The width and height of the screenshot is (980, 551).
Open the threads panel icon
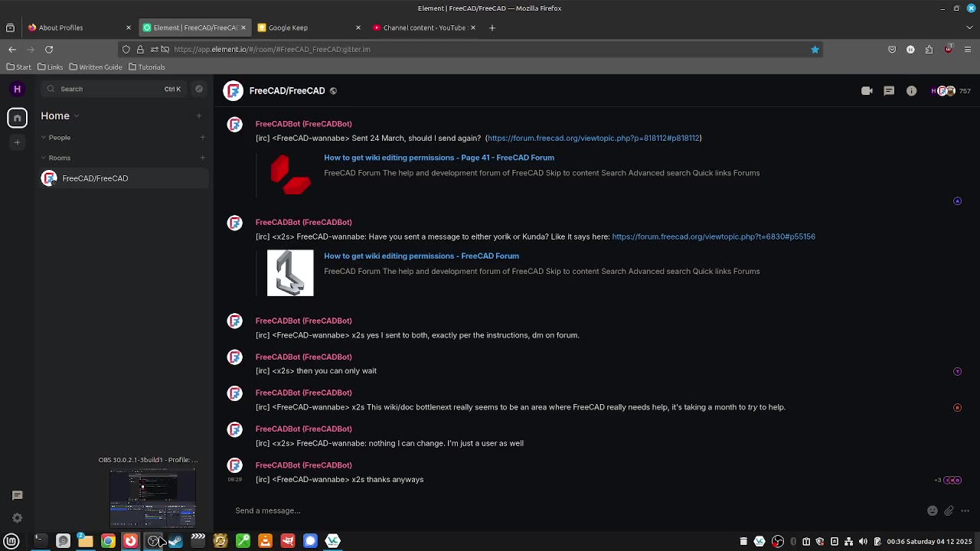(x=889, y=91)
